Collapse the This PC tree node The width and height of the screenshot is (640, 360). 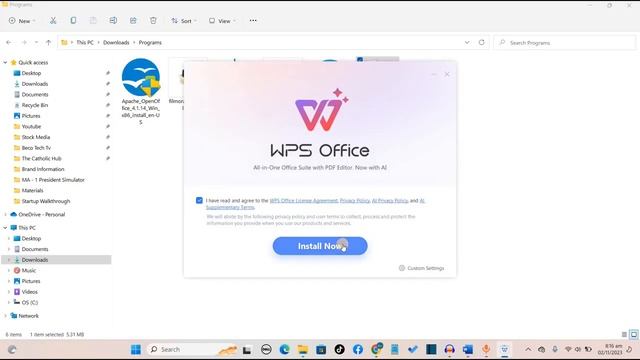5,228
